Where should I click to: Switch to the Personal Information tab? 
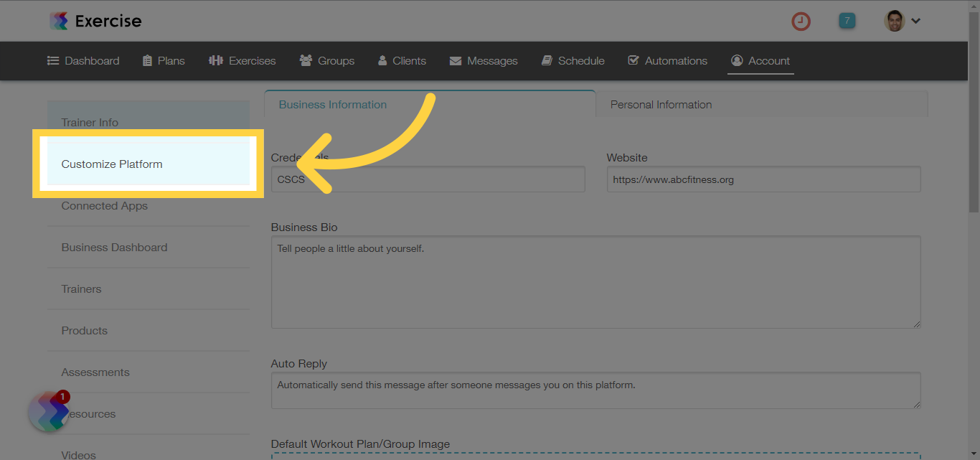click(x=661, y=104)
